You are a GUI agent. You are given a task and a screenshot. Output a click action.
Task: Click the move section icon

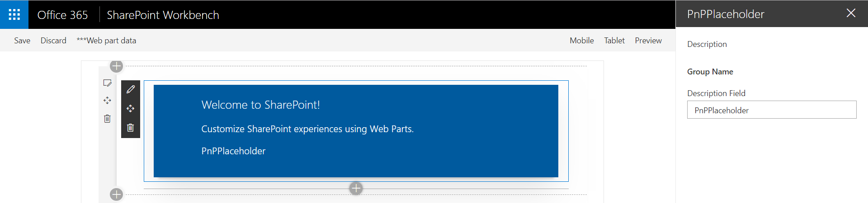click(x=107, y=101)
